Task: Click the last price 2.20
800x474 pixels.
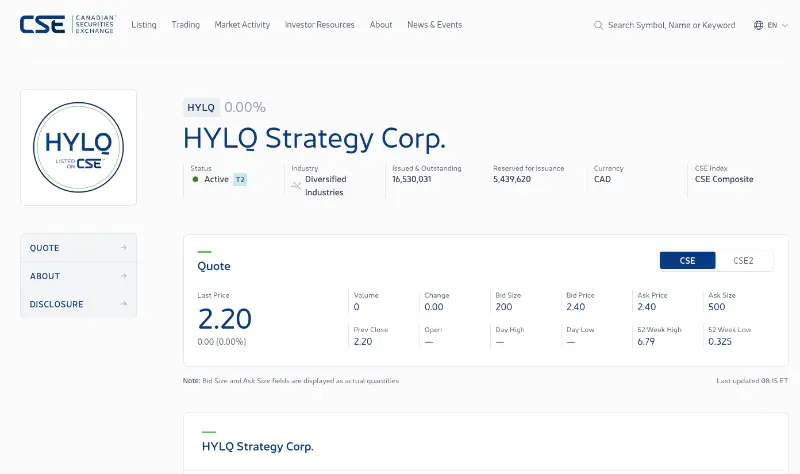Action: pyautogui.click(x=224, y=319)
